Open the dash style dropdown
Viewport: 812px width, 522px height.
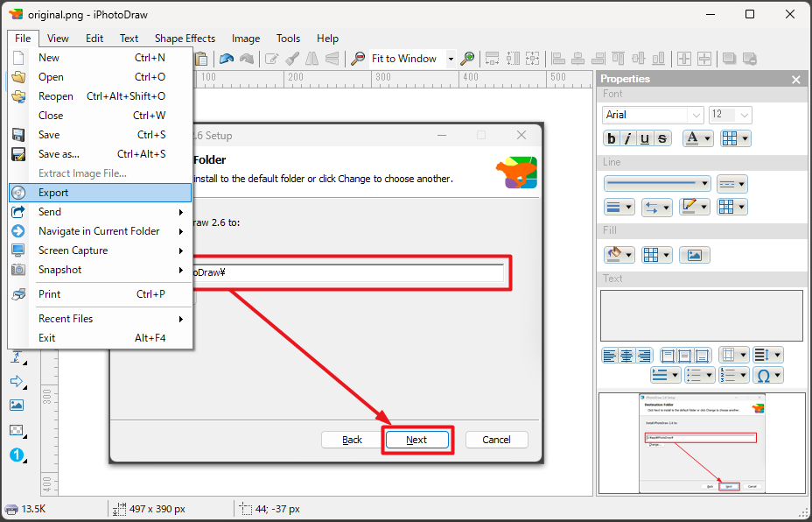coord(731,184)
